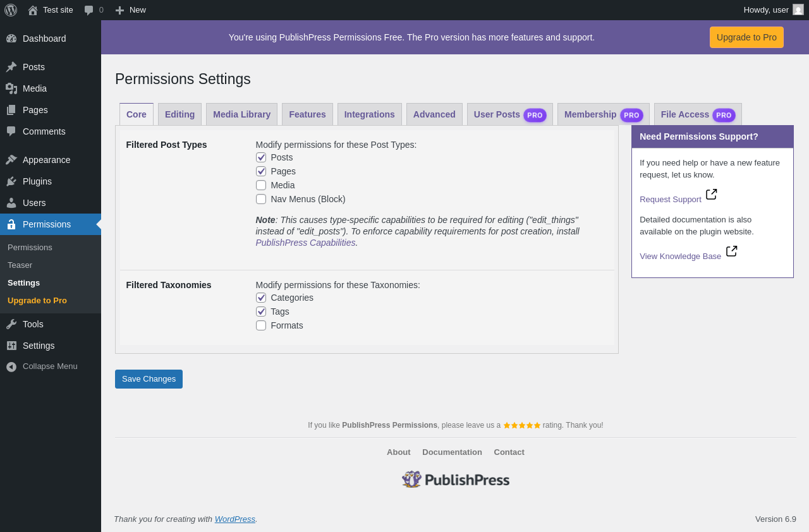
Task: Open the Contact footer link
Action: tap(509, 452)
